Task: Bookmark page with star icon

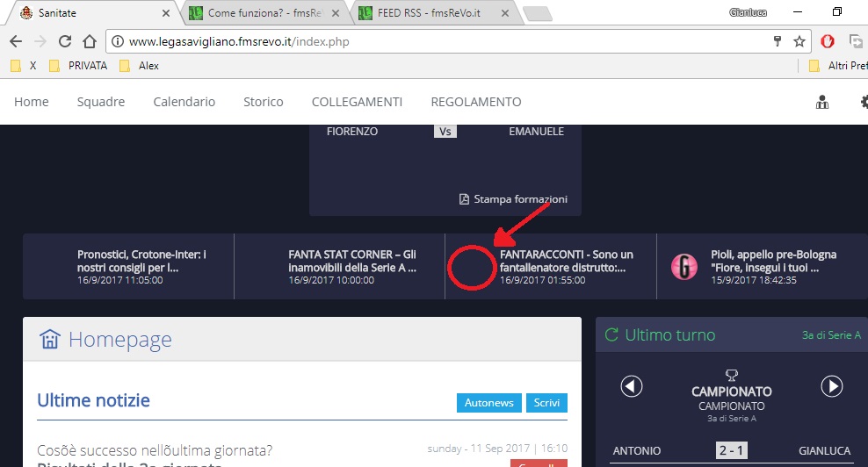Action: pos(799,41)
